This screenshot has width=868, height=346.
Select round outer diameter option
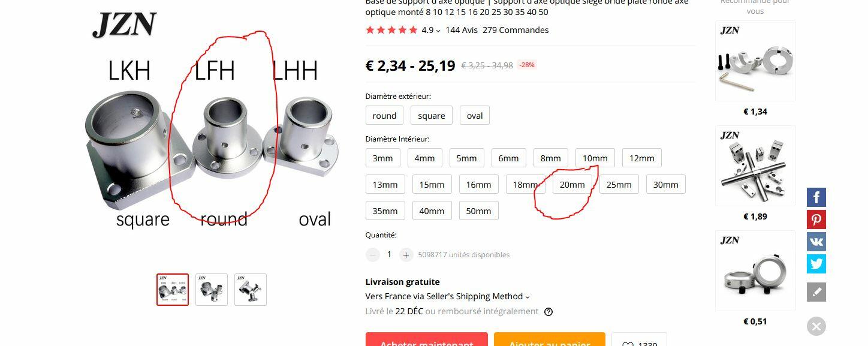tap(384, 116)
